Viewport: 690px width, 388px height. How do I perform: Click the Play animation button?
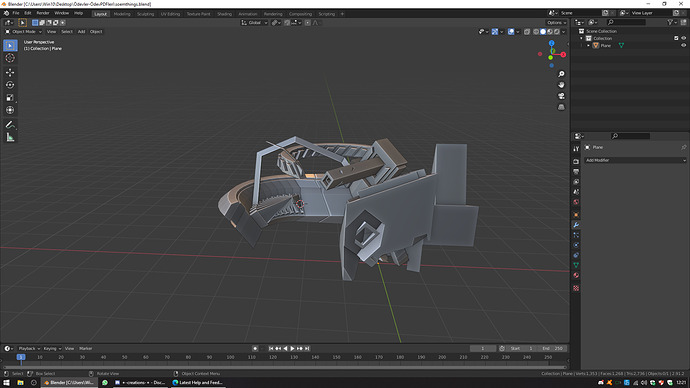(x=292, y=348)
